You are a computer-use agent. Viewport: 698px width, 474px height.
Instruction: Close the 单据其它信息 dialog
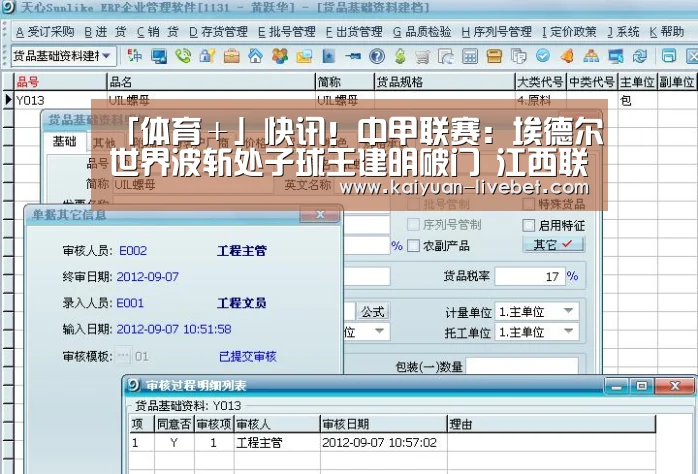(320, 215)
